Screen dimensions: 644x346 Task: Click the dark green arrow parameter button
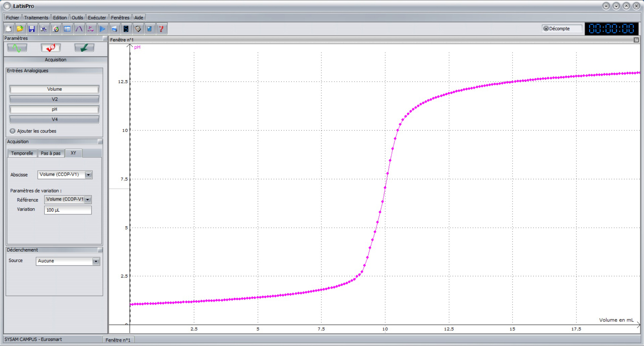pyautogui.click(x=84, y=48)
